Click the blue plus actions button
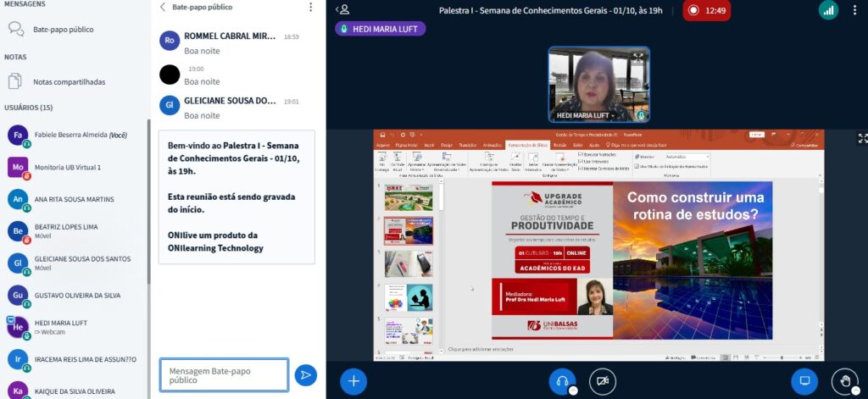The height and width of the screenshot is (399, 868). [353, 380]
